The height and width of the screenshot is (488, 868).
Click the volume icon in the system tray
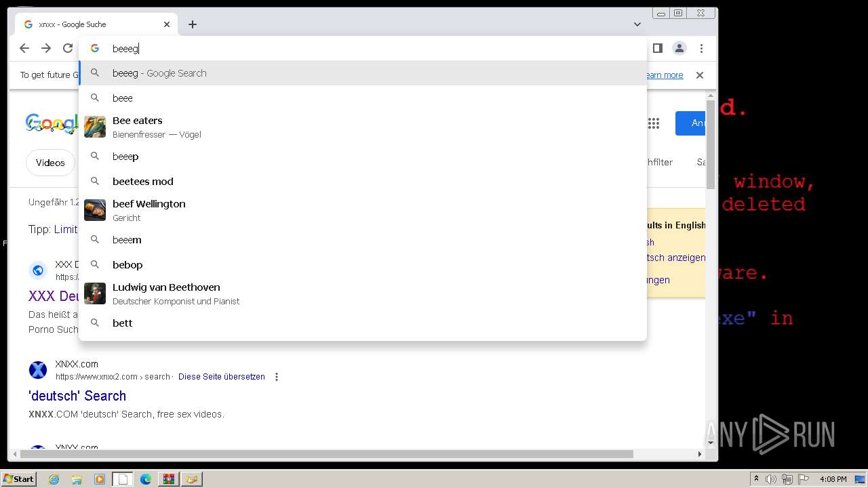coord(771,479)
